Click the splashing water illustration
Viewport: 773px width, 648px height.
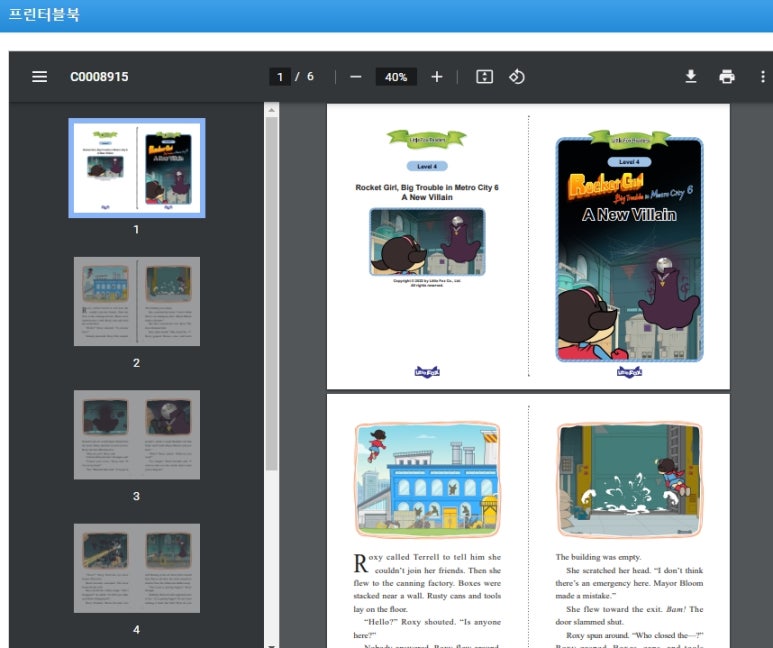tap(630, 480)
